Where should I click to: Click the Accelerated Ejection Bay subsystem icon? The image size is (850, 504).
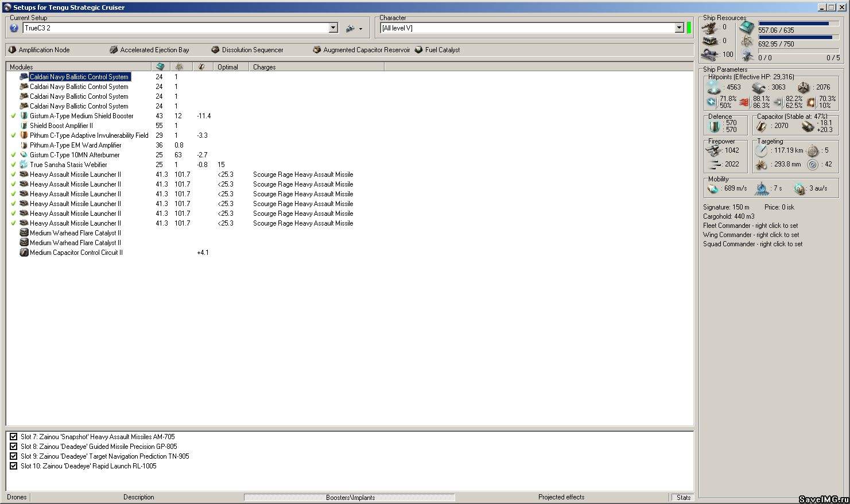(x=114, y=50)
